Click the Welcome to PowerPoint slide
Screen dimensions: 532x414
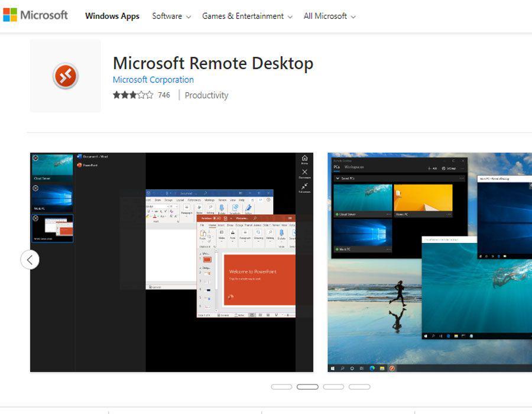pyautogui.click(x=259, y=280)
